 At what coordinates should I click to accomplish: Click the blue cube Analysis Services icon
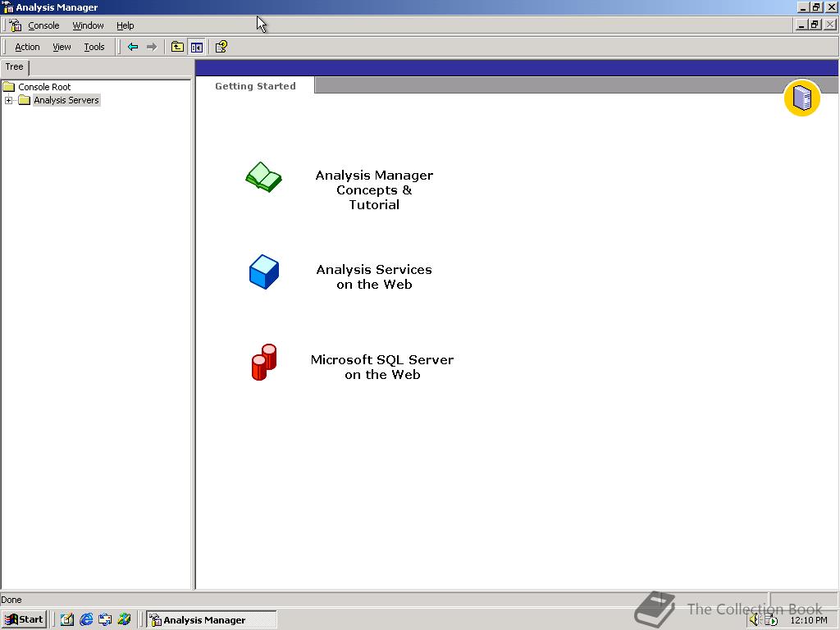coord(264,272)
